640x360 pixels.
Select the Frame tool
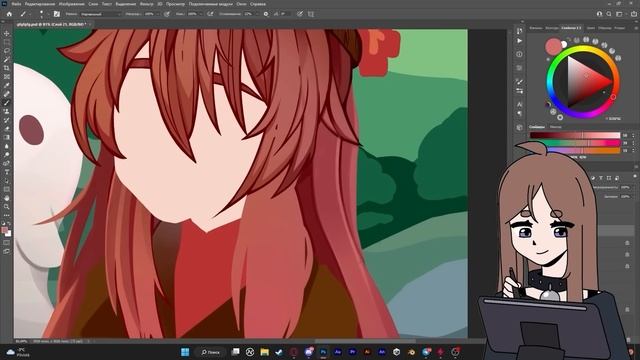[7, 76]
